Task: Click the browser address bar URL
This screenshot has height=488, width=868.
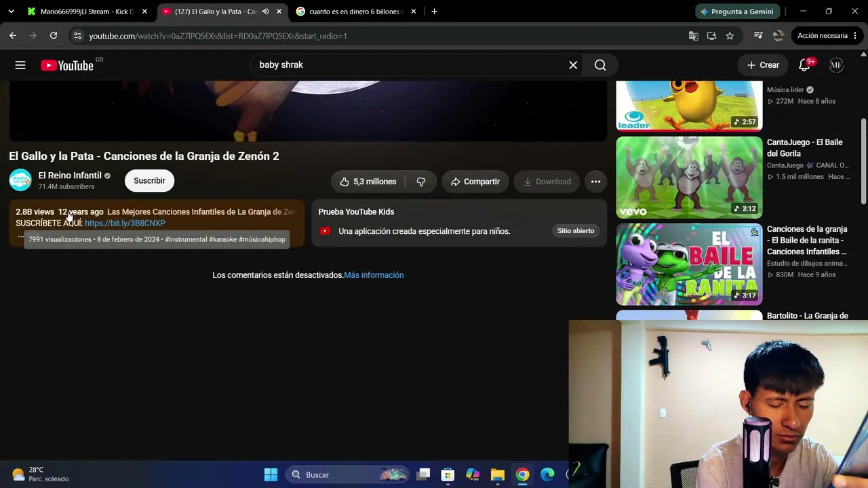Action: coord(218,36)
